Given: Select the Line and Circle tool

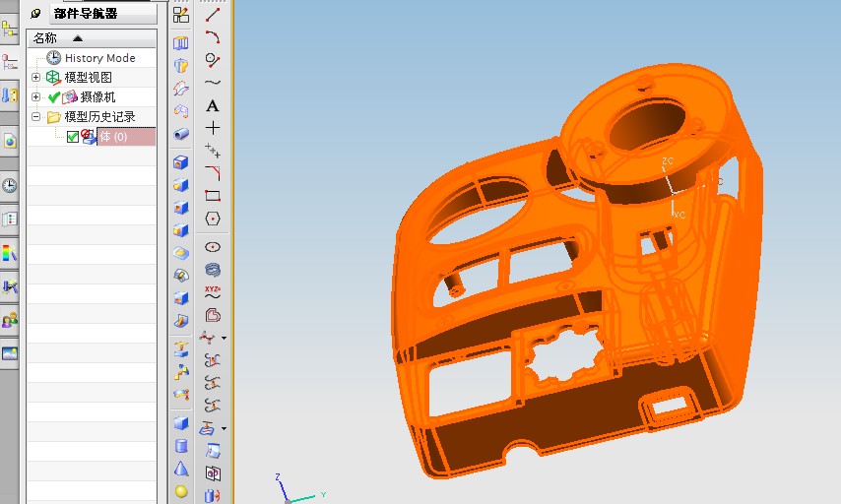Looking at the screenshot, I should coord(213,59).
